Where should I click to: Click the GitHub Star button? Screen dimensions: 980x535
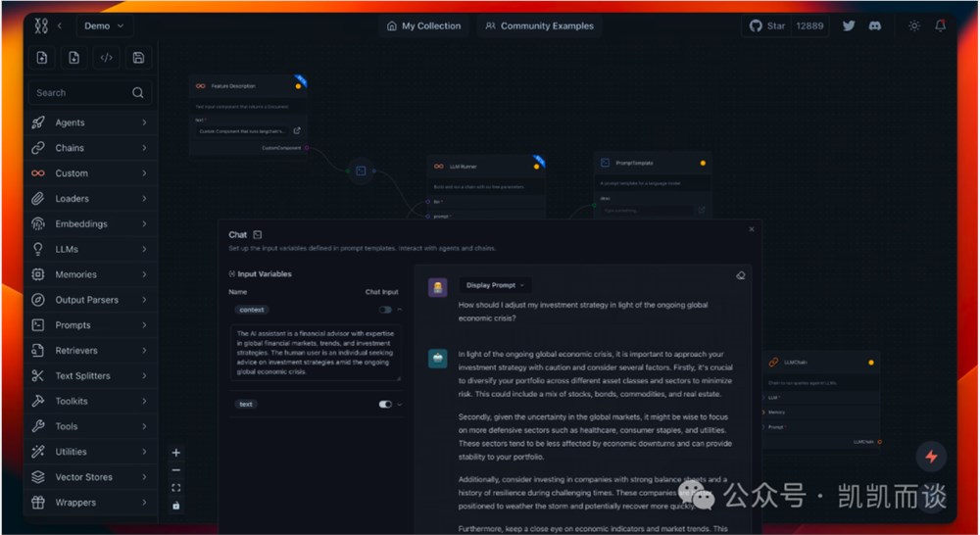(767, 25)
